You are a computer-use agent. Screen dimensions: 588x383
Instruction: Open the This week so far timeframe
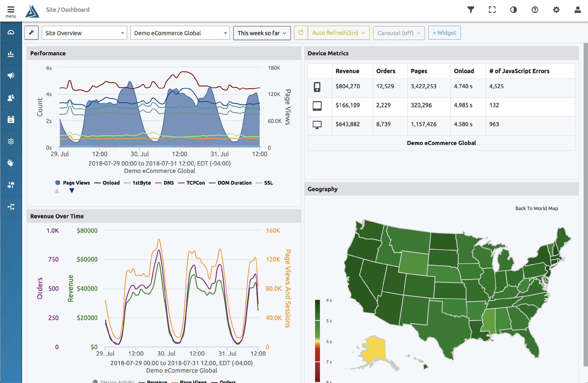(x=262, y=33)
